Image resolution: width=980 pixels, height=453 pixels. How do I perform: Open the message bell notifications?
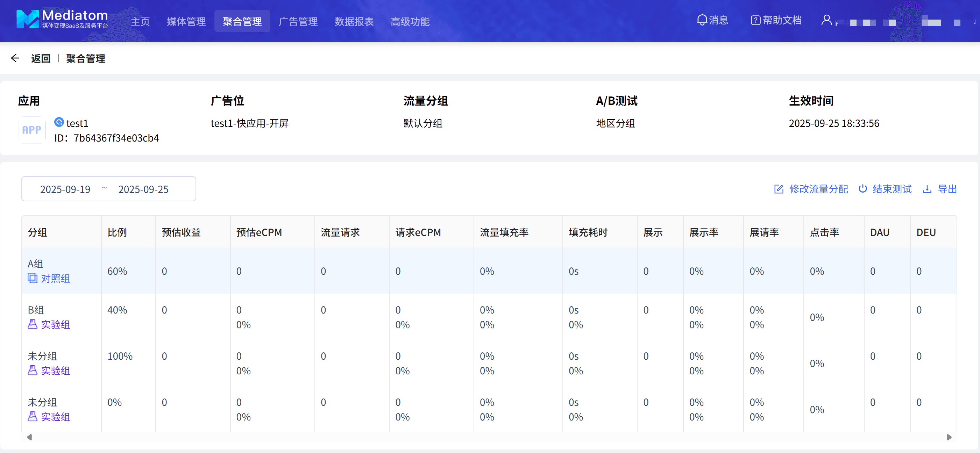(702, 20)
